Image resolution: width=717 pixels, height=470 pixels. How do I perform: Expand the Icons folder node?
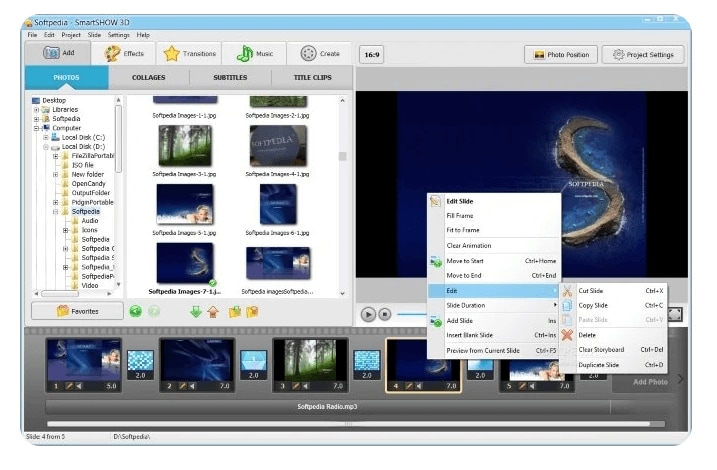pyautogui.click(x=65, y=230)
